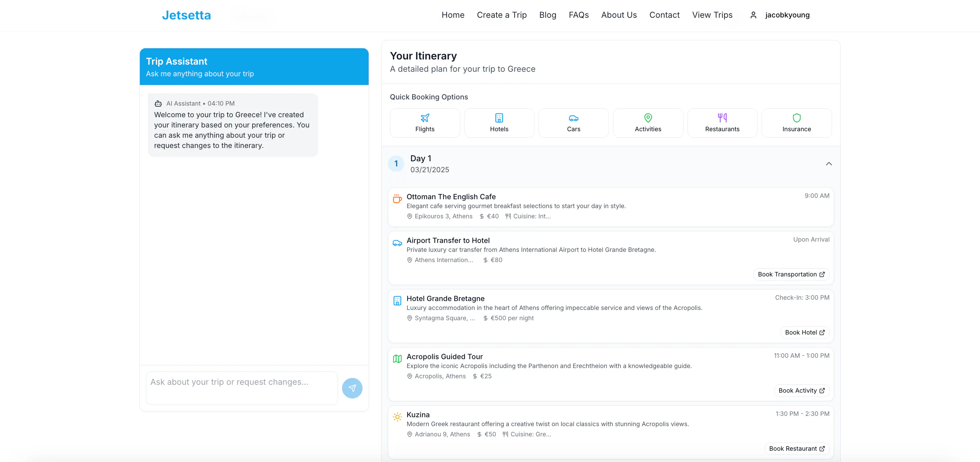The width and height of the screenshot is (980, 462).
Task: Open the Blog page
Action: coord(547,15)
